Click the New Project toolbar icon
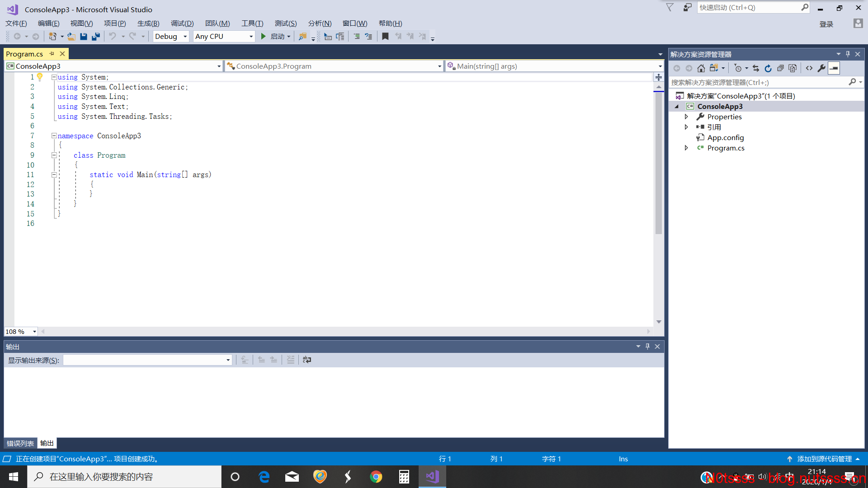The height and width of the screenshot is (488, 868). pos(52,37)
